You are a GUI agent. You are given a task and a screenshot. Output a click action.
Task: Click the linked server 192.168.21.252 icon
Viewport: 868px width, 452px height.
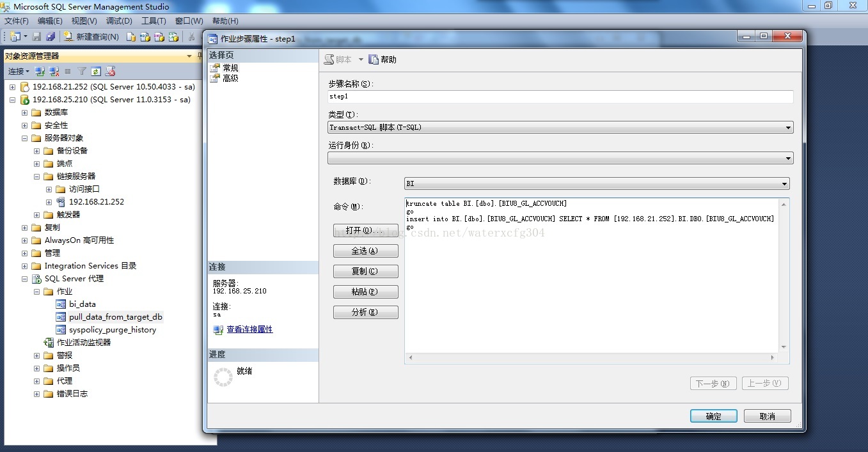(x=61, y=202)
